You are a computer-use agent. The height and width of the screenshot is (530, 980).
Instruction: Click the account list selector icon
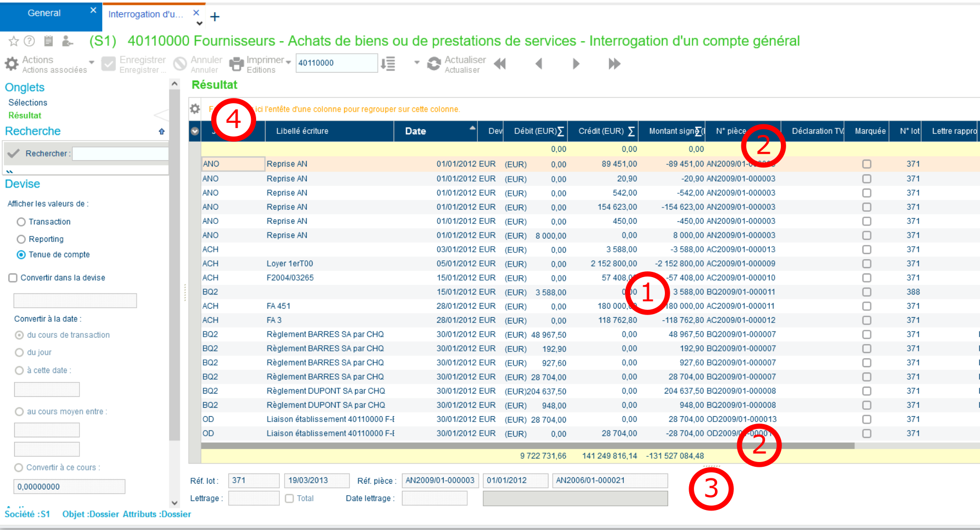[x=388, y=64]
